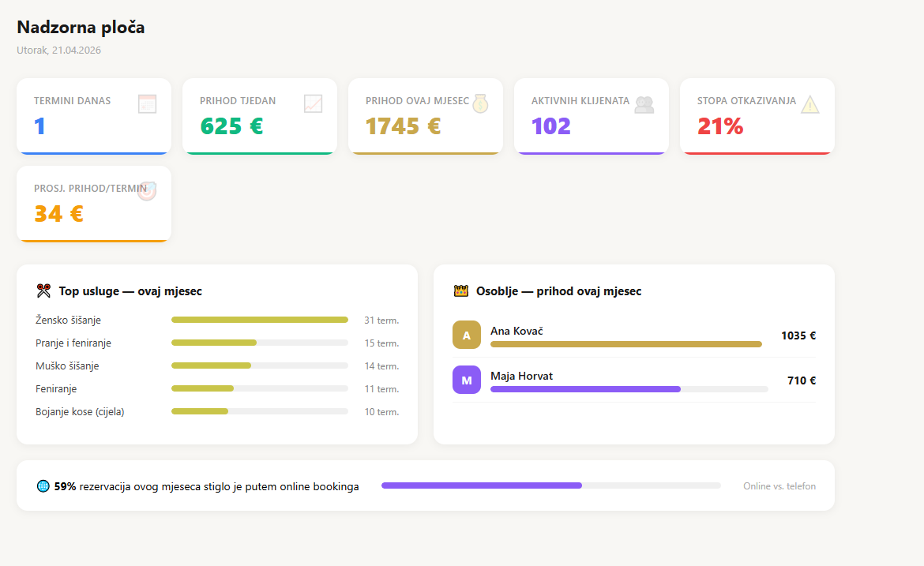Screen dimensions: 924x566
Task: Click the chart icon in Prihod tjedan card
Action: (314, 103)
